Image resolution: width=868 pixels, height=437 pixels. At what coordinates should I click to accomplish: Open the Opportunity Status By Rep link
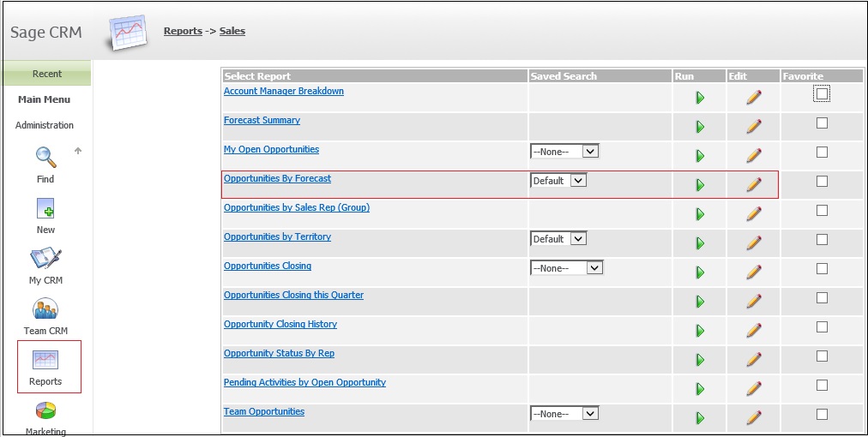279,353
